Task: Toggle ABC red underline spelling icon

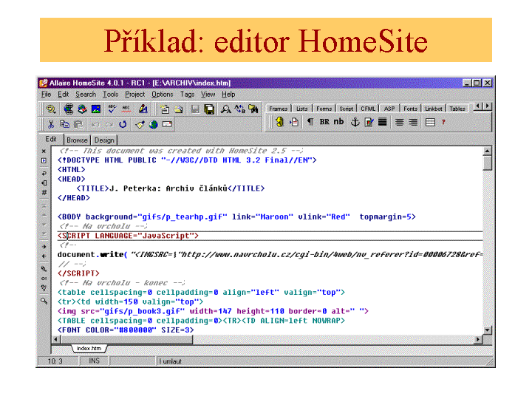Action: pos(126,109)
